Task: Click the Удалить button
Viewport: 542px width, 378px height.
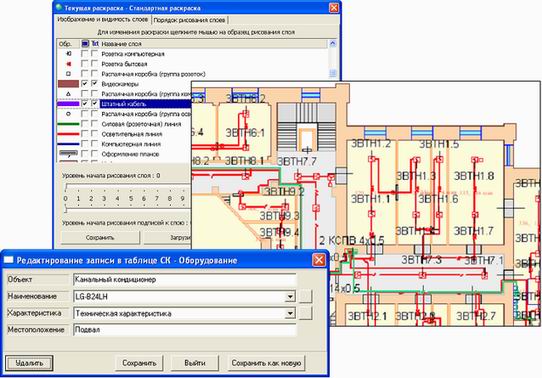Action: click(29, 363)
